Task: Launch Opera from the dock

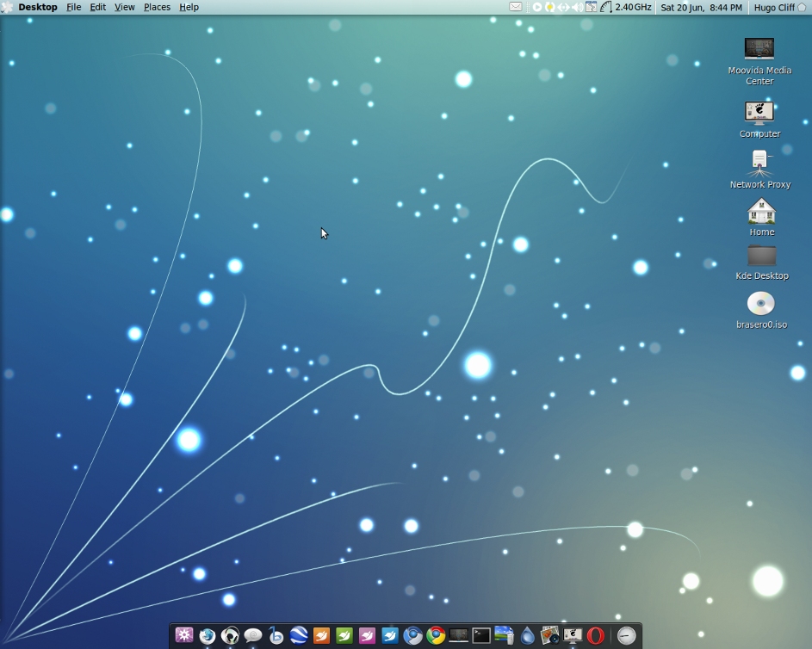Action: point(596,635)
